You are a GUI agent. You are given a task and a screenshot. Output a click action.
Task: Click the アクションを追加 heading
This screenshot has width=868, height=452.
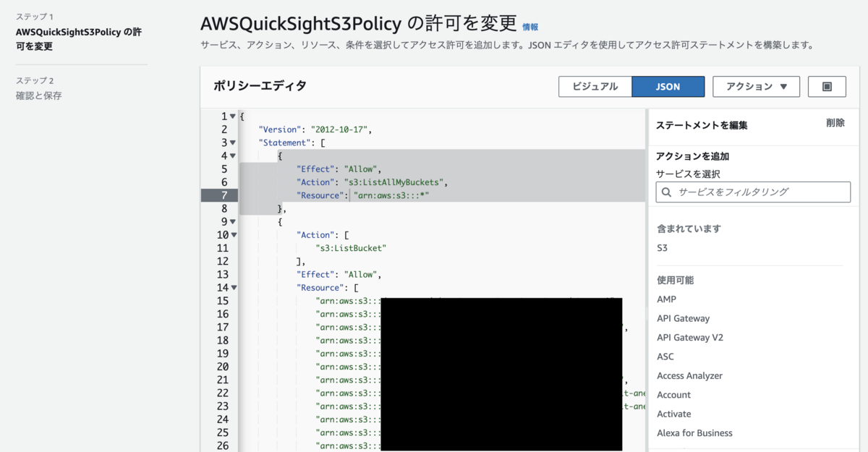pyautogui.click(x=692, y=156)
